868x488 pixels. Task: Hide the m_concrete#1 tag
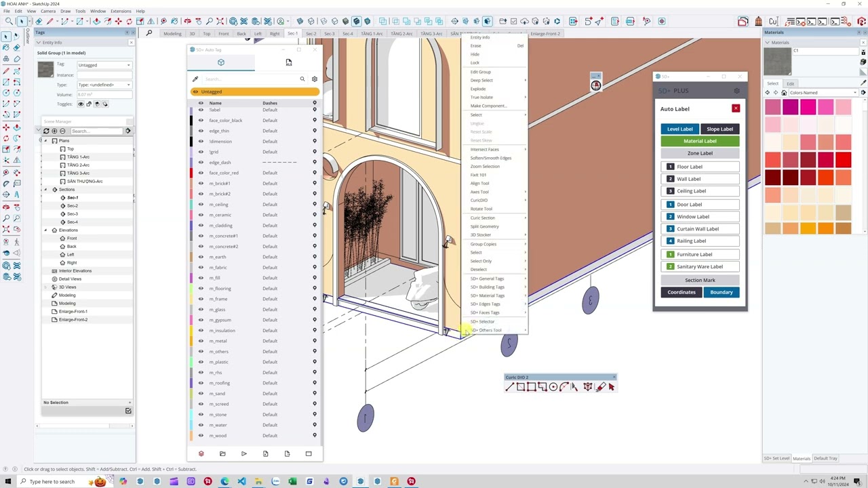(x=201, y=236)
